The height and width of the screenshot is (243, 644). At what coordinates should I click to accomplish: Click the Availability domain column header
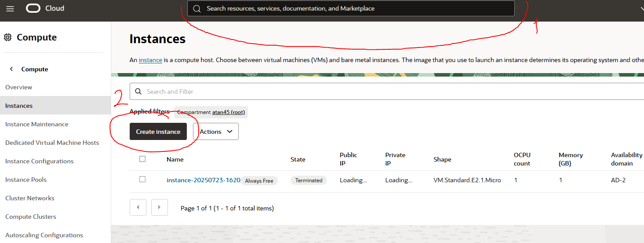[x=627, y=159]
